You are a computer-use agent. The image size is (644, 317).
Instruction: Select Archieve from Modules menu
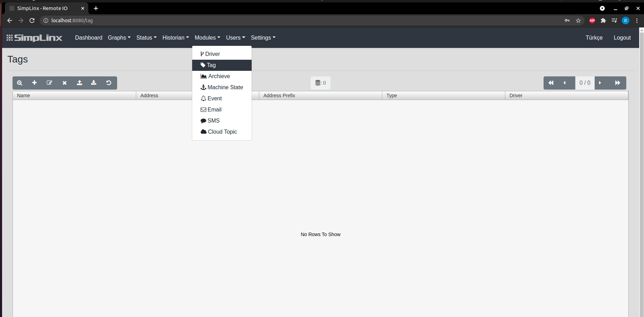(222, 76)
